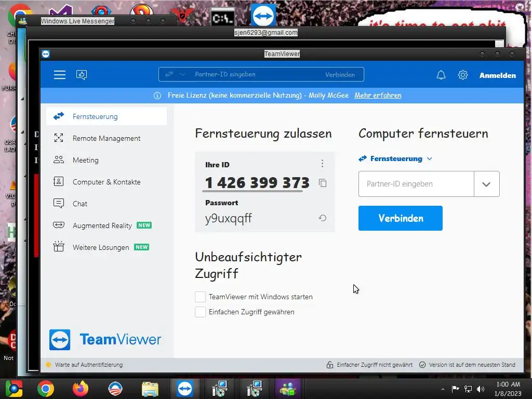Click the Chat bubble sidebar icon
The image size is (532, 399).
pyautogui.click(x=59, y=203)
